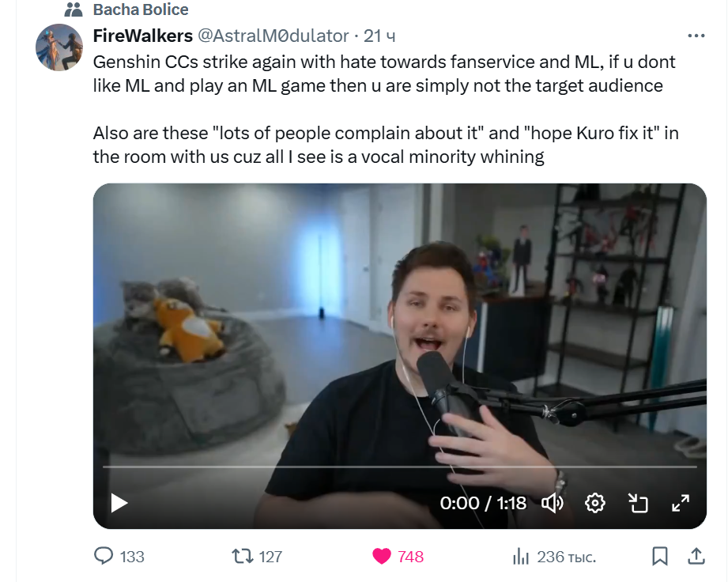Seek along the video progress bar
This screenshot has width=728, height=582.
(400, 467)
